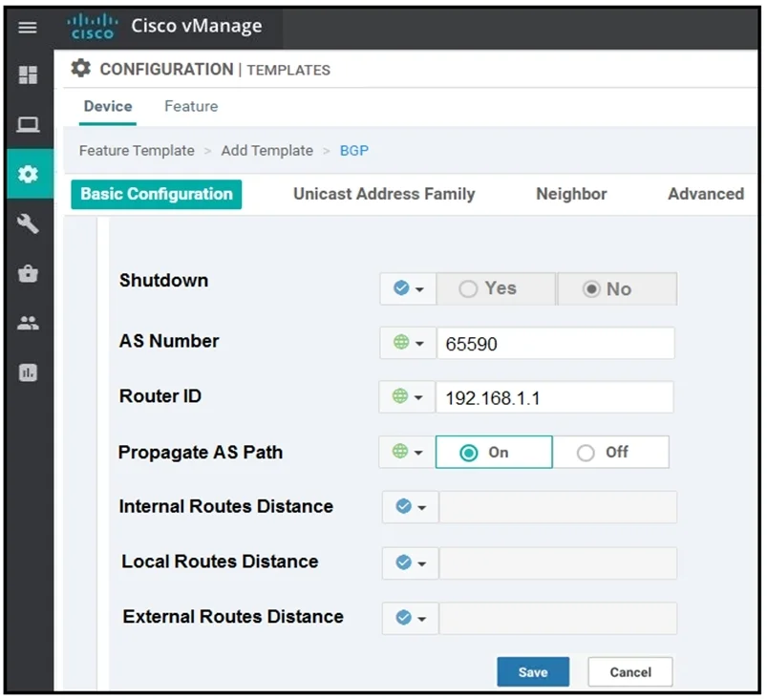The height and width of the screenshot is (700, 767).
Task: Set Propagate AS Path to Off
Action: click(x=610, y=452)
